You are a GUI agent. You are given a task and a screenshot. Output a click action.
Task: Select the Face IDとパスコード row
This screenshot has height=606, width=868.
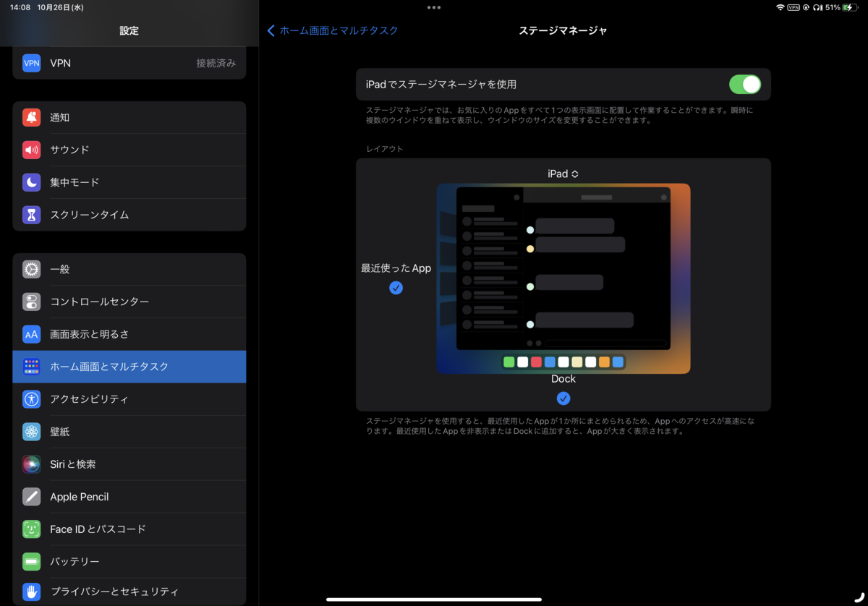pos(129,529)
